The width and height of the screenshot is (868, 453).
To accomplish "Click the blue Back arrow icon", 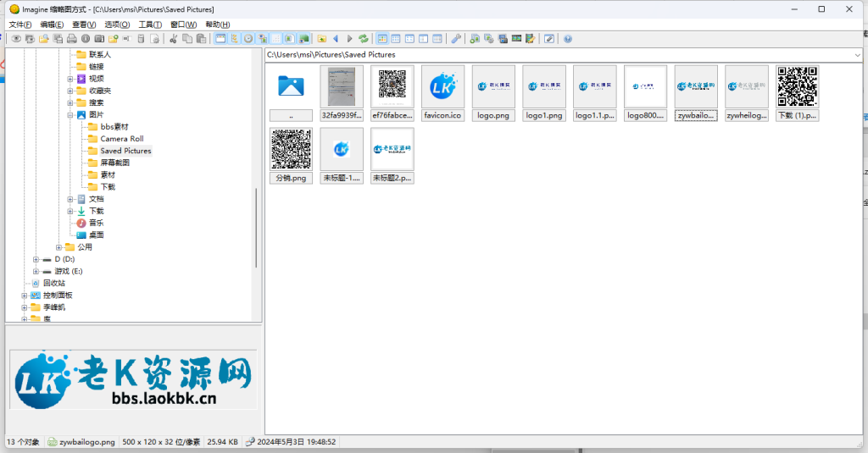I will pyautogui.click(x=336, y=39).
